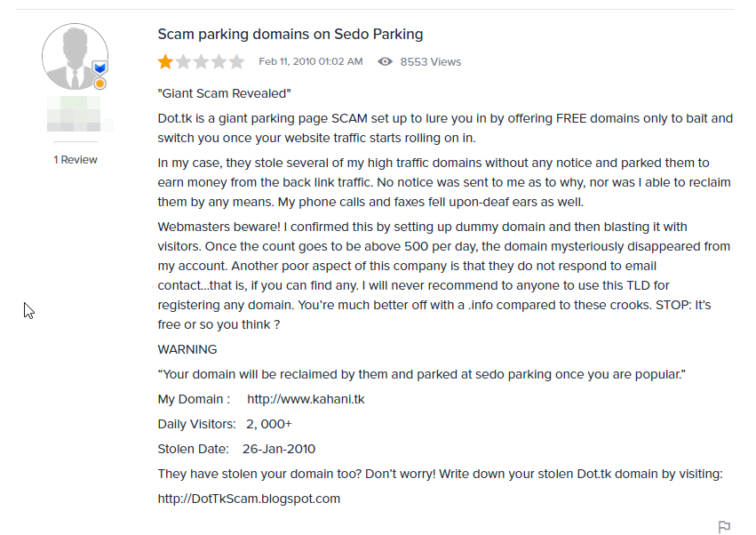Flag this review with the flag icon
The image size is (756, 535).
point(724,527)
